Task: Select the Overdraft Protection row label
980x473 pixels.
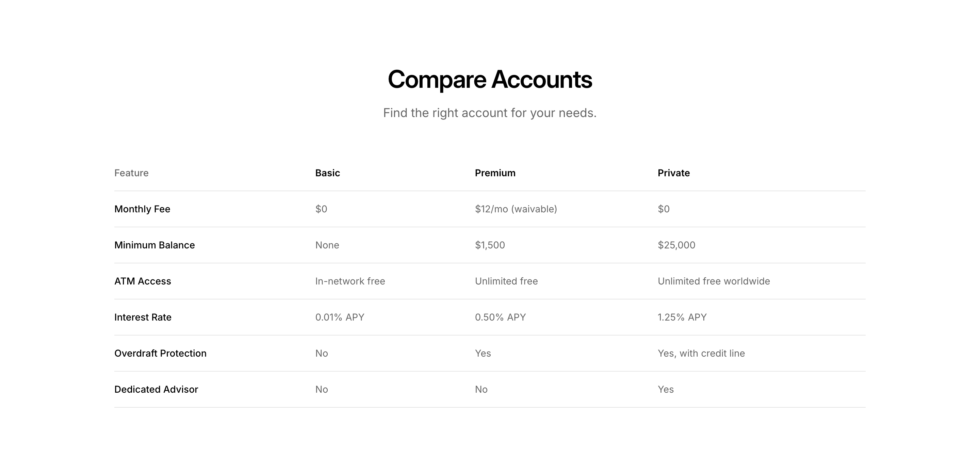Action: click(x=160, y=354)
